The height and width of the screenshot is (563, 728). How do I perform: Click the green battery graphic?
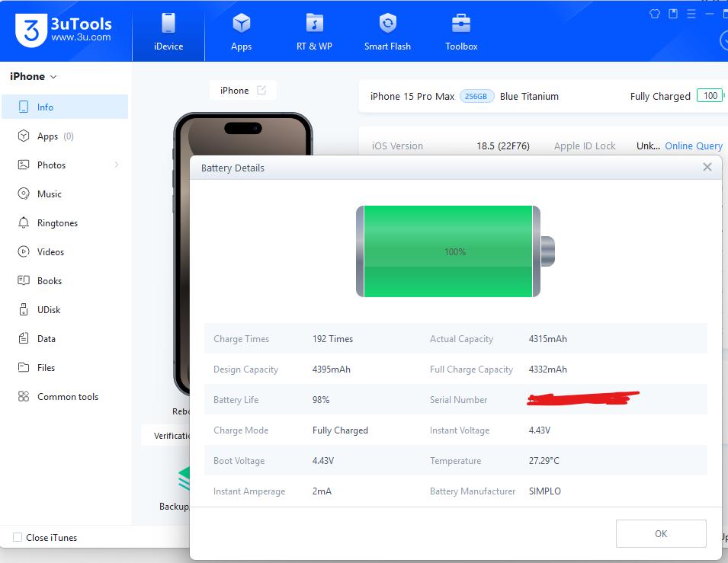click(x=455, y=251)
